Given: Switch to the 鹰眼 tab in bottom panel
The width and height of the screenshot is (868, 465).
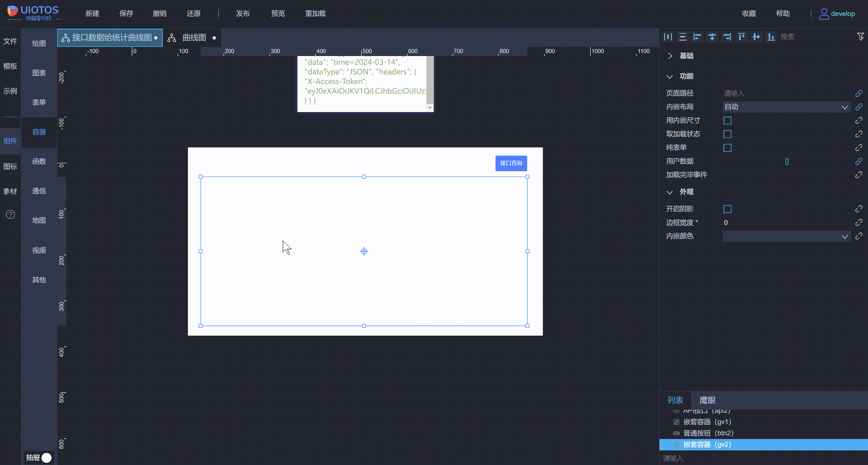Looking at the screenshot, I should point(707,400).
